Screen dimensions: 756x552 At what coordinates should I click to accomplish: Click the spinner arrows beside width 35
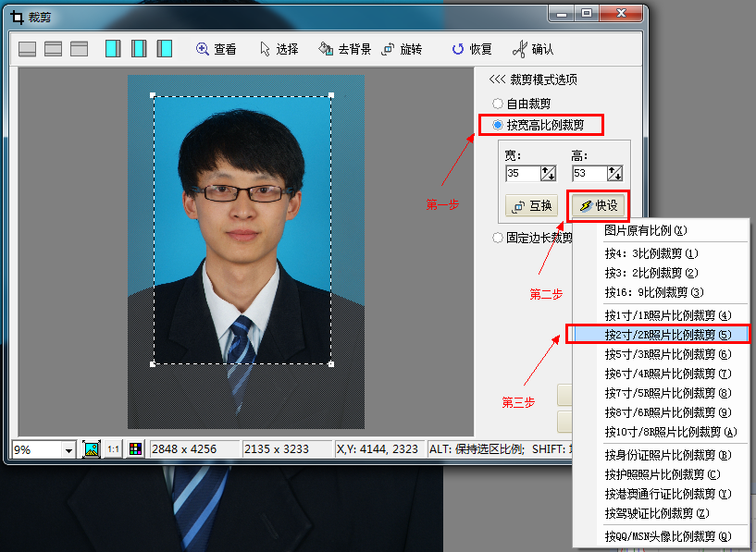[548, 173]
